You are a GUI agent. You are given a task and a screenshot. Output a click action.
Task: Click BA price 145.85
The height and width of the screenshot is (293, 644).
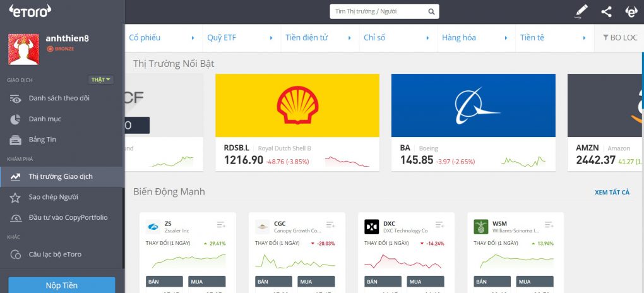point(417,160)
